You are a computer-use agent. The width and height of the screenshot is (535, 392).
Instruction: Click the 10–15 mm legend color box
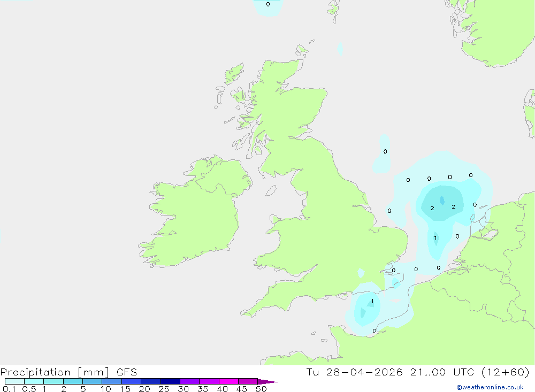click(112, 381)
